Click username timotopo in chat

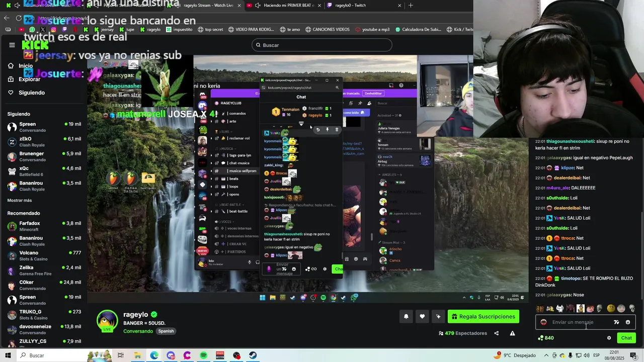[x=571, y=279]
